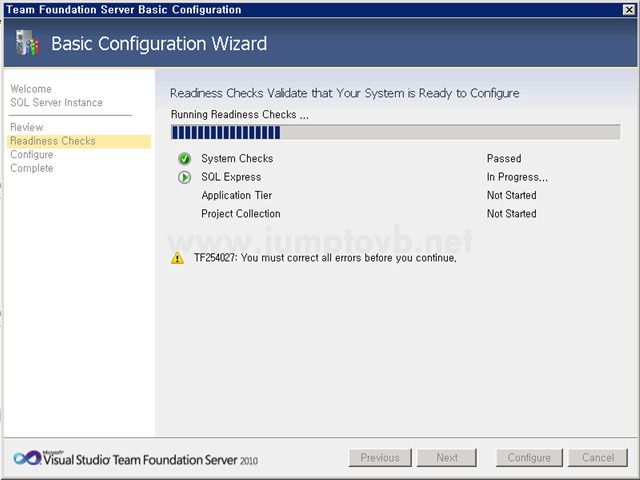Click Not Started status for Project Collection
Screen dimensions: 640x480
click(511, 214)
